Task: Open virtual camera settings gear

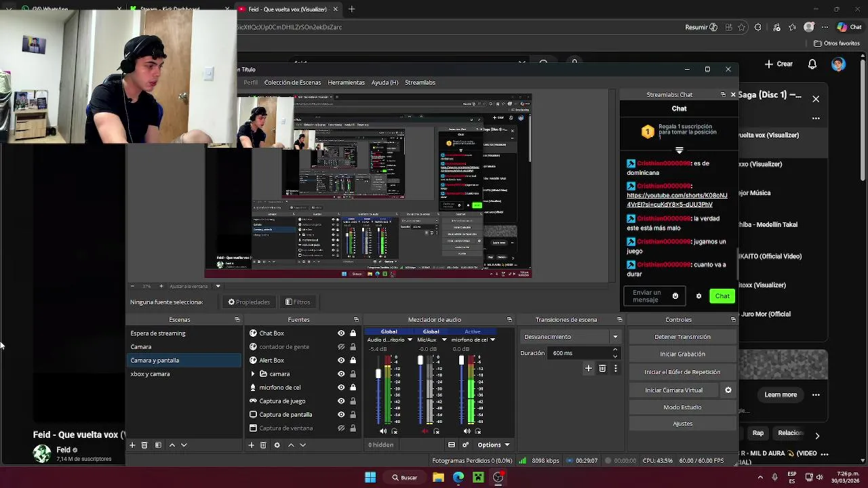Action: tap(728, 390)
